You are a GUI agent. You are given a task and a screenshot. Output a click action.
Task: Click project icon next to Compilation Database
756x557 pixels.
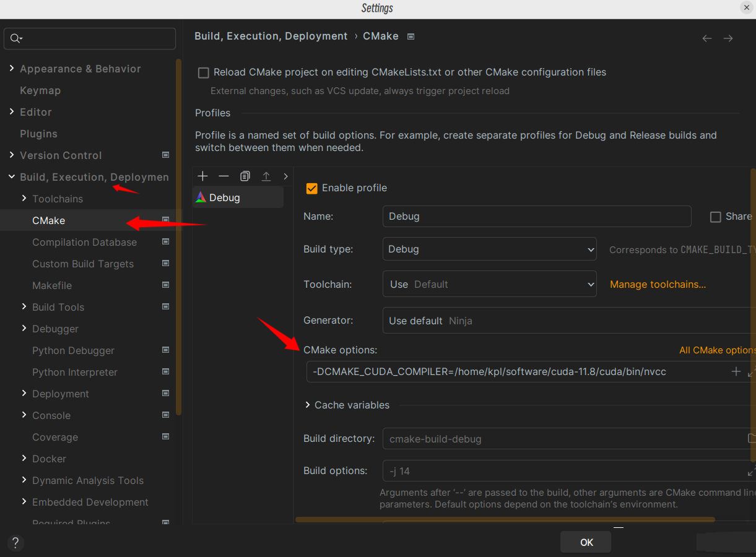coord(165,241)
